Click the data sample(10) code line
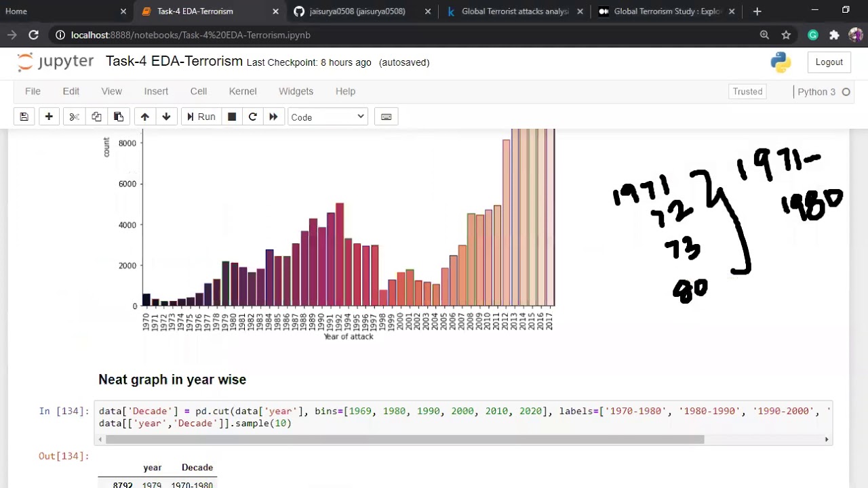868x488 pixels. (x=195, y=423)
